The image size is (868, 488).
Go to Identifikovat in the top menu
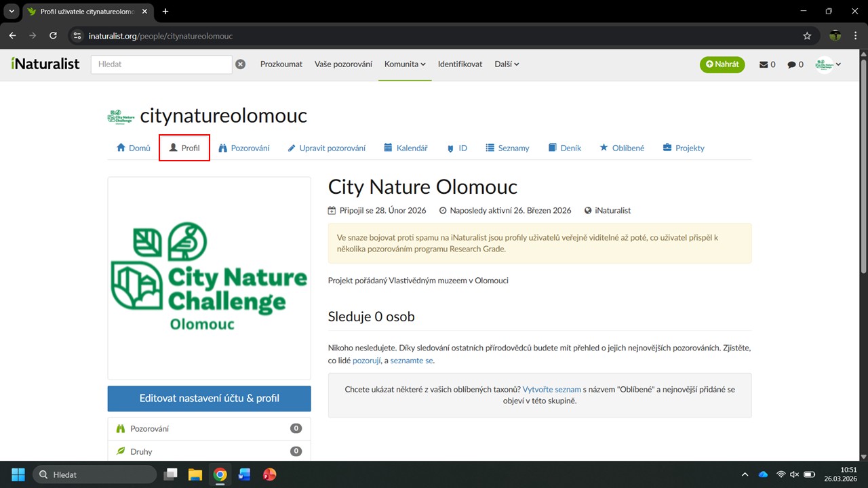pos(460,64)
